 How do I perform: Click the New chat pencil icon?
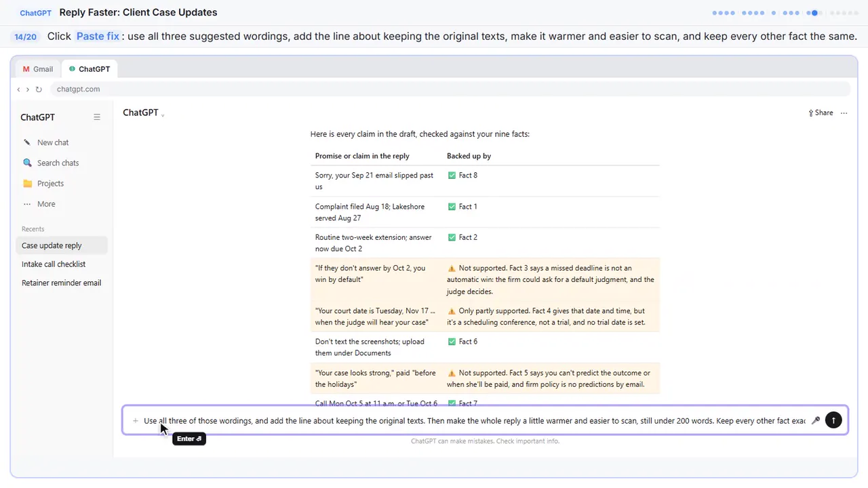point(27,142)
